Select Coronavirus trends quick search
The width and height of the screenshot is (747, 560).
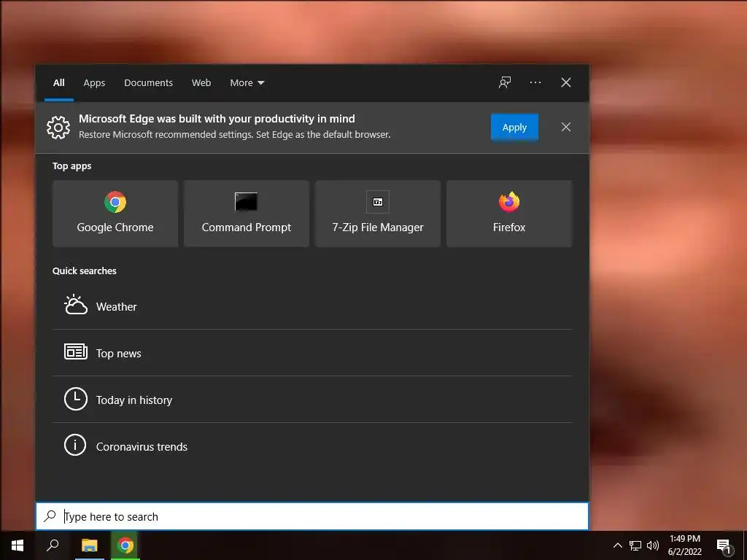pos(312,446)
